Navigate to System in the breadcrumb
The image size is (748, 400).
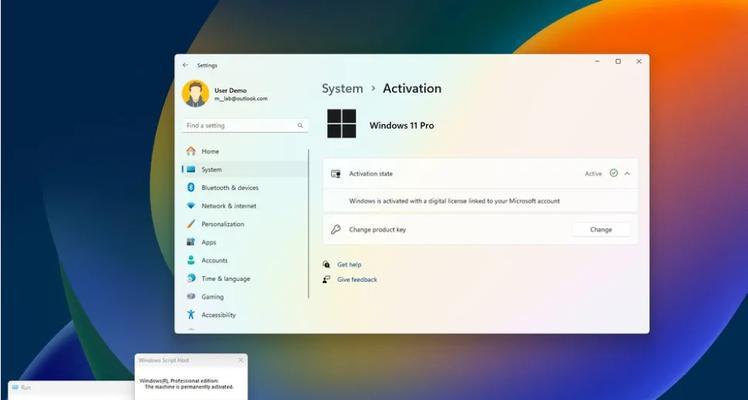tap(342, 89)
